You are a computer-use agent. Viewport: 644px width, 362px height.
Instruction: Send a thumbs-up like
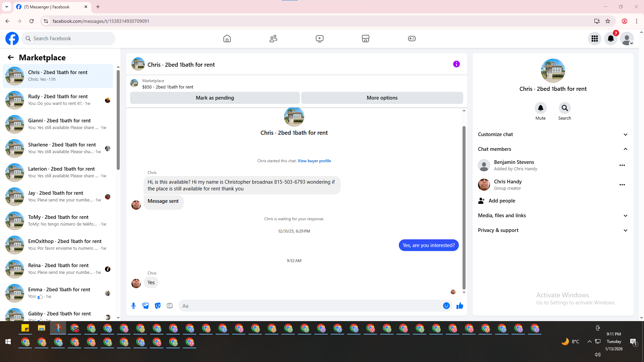pyautogui.click(x=460, y=306)
